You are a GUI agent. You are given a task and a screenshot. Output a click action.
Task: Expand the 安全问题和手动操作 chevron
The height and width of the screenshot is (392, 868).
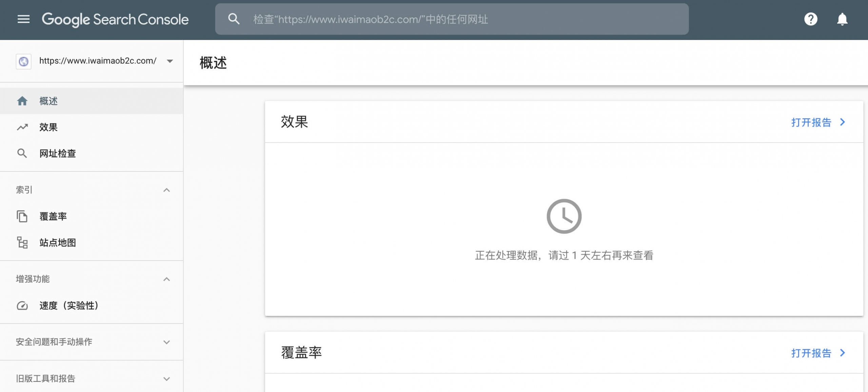pos(166,342)
